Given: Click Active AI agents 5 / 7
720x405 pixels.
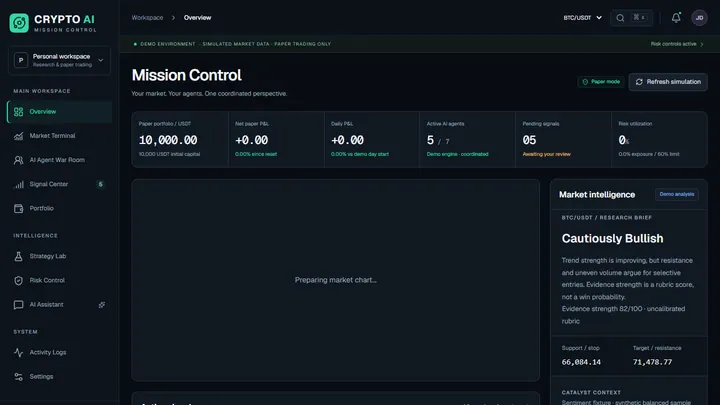Looking at the screenshot, I should pyautogui.click(x=438, y=140).
